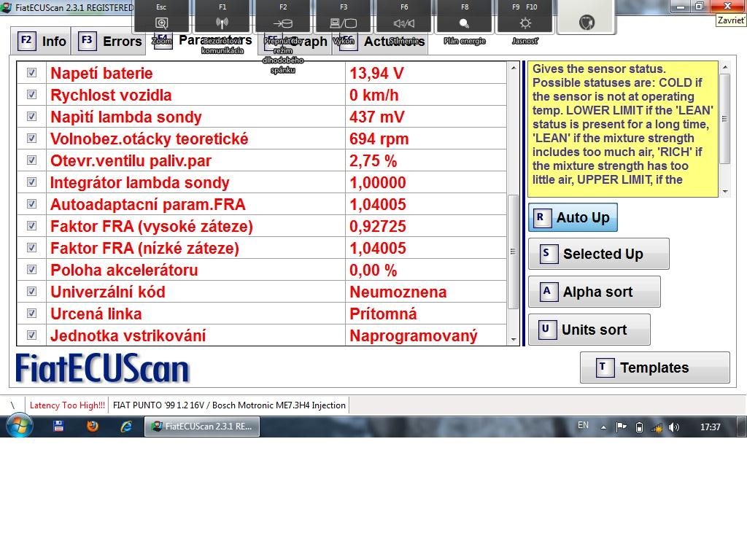Click the parameter list scrollbar thumb
Viewport: 747px width, 560px height.
tap(514, 252)
